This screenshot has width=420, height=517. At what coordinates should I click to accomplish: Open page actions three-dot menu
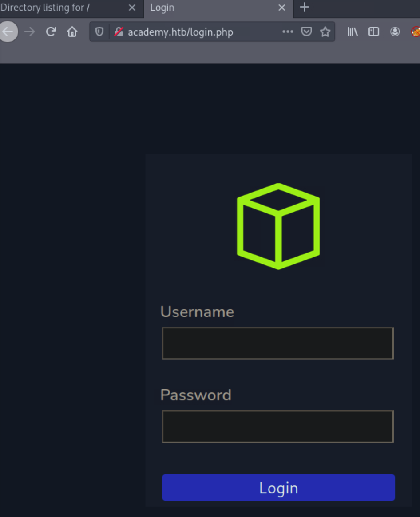click(x=288, y=32)
